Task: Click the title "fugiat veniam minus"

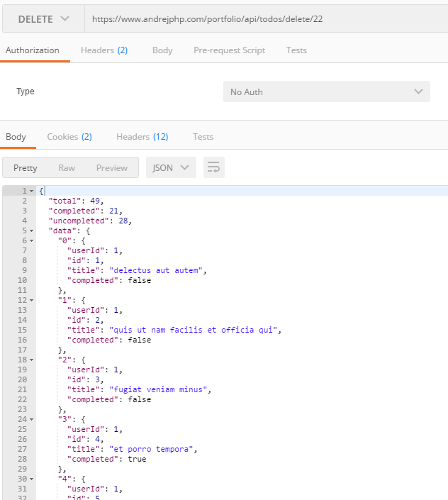Action: pyautogui.click(x=158, y=389)
